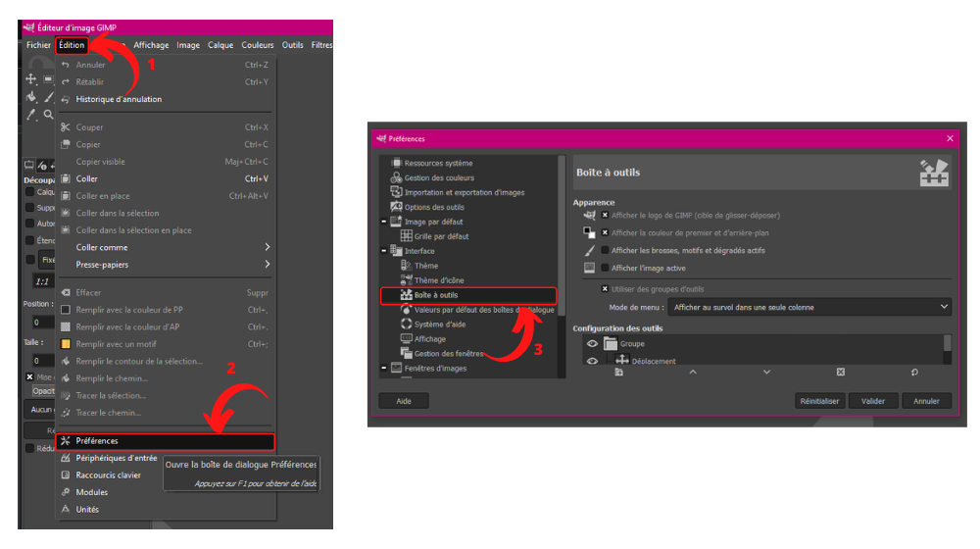980x549 pixels.
Task: Click the Réinitialiser button
Action: click(819, 401)
